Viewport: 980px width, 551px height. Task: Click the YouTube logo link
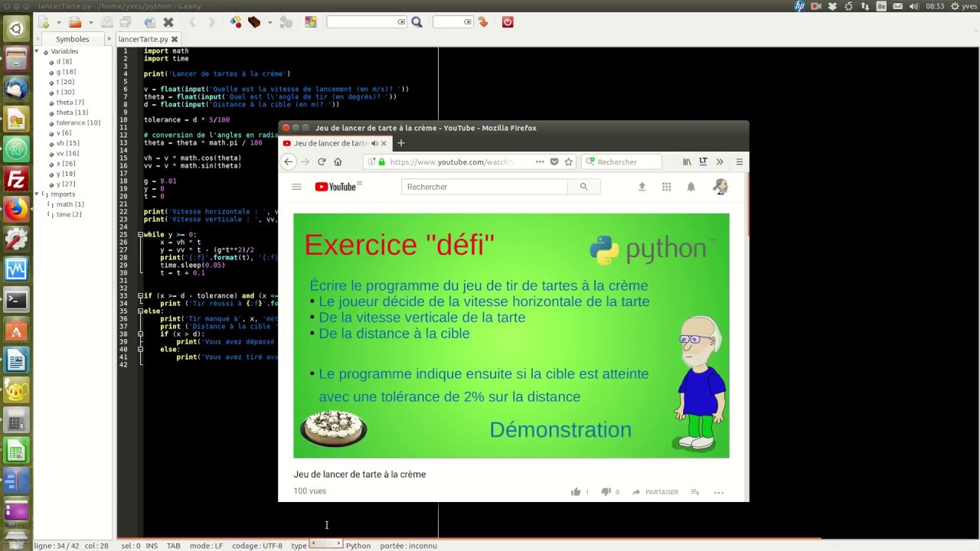point(337,187)
